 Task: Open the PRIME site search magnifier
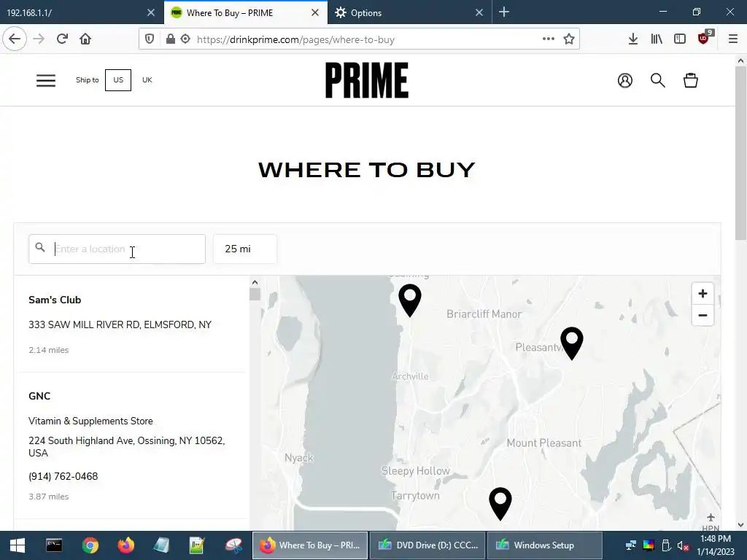[x=658, y=80]
